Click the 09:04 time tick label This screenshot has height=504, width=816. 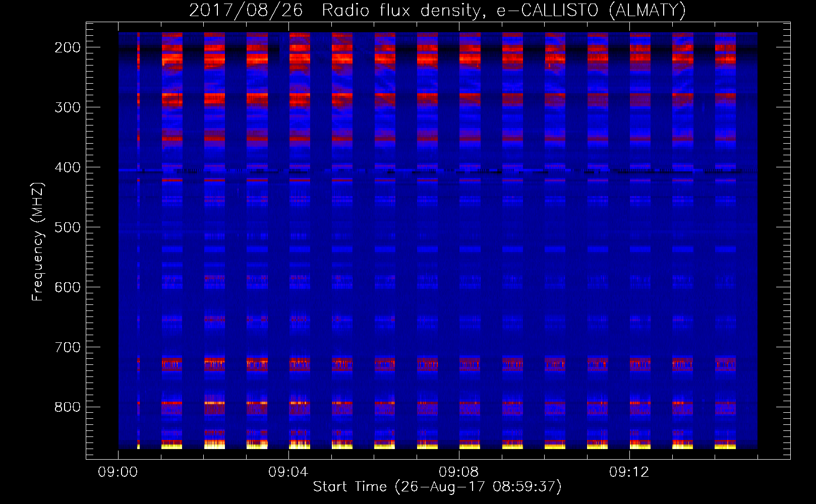[x=288, y=472]
